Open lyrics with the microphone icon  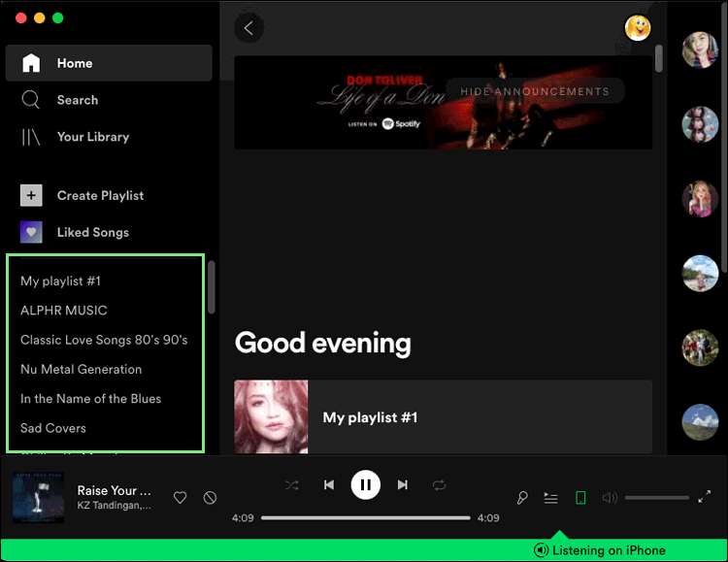coord(522,498)
